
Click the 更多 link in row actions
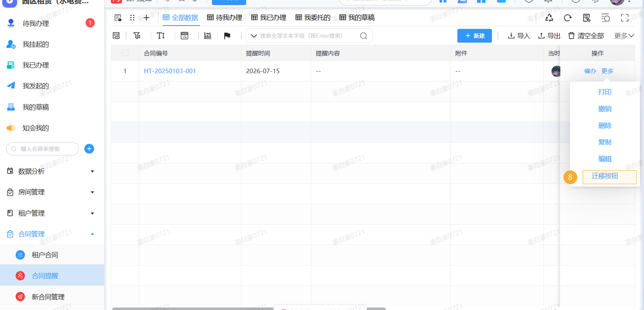607,71
